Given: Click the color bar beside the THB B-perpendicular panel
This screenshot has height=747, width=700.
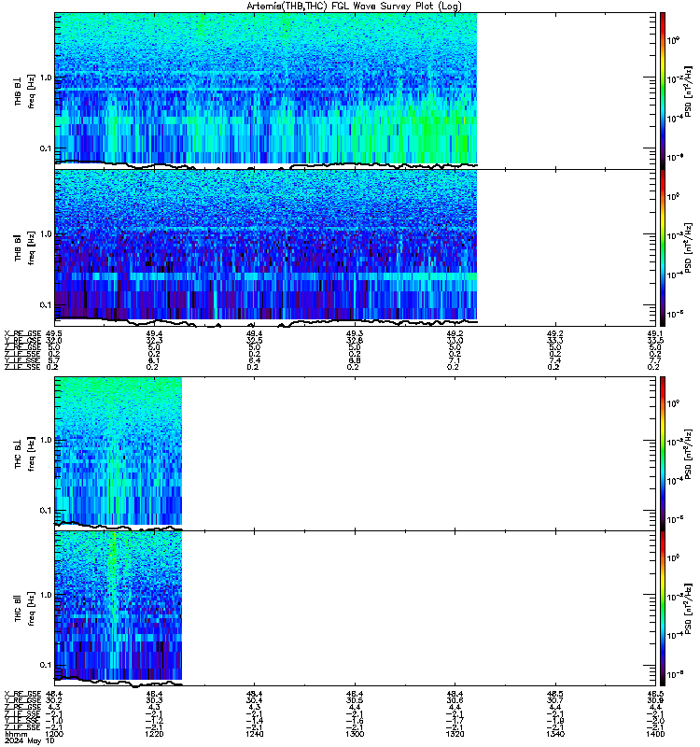Looking at the screenshot, I should click(663, 91).
